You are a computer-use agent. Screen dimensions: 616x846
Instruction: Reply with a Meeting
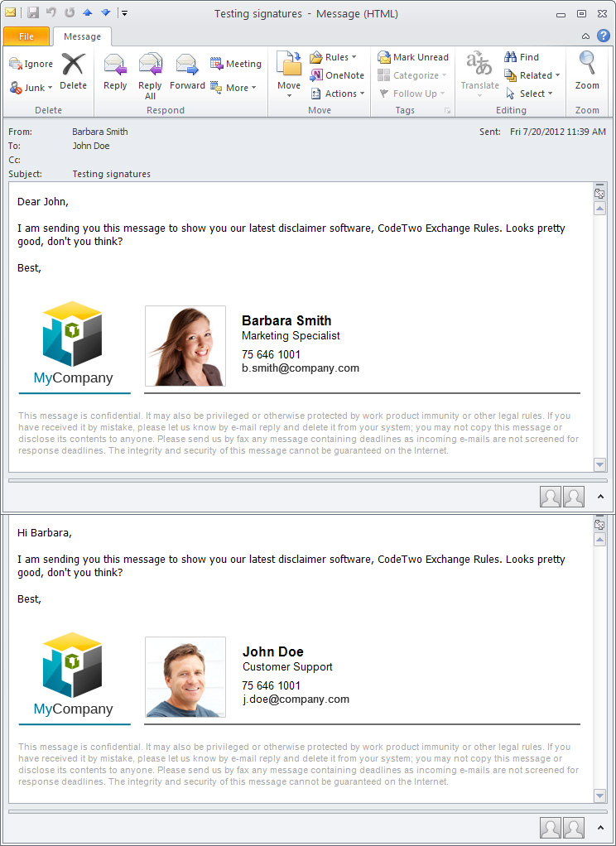click(235, 64)
